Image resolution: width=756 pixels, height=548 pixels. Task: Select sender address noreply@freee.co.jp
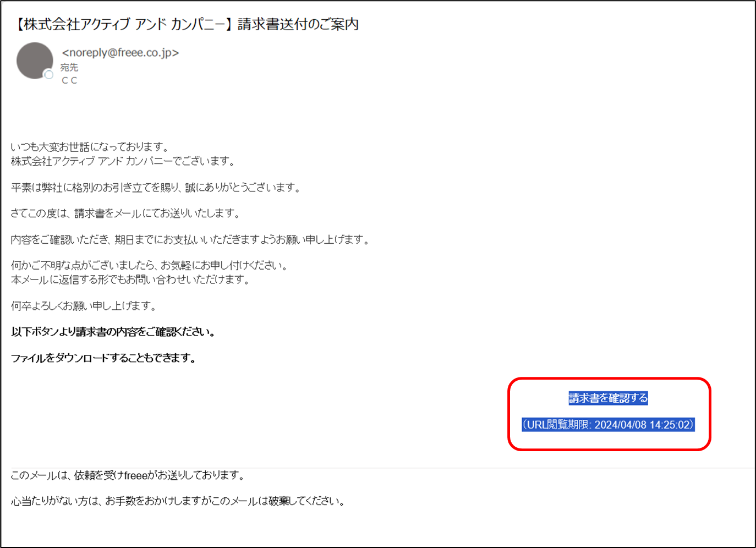(x=120, y=53)
